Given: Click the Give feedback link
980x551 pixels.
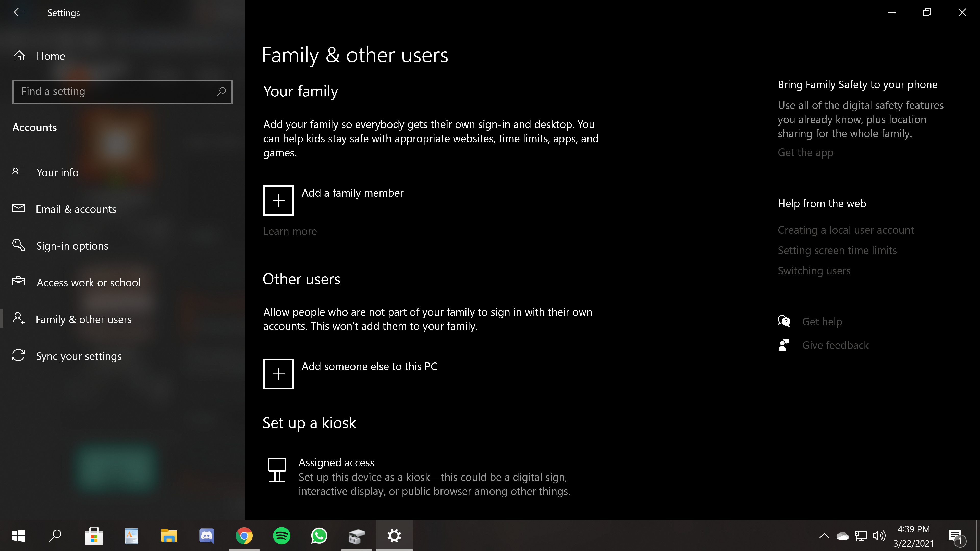Looking at the screenshot, I should point(835,345).
